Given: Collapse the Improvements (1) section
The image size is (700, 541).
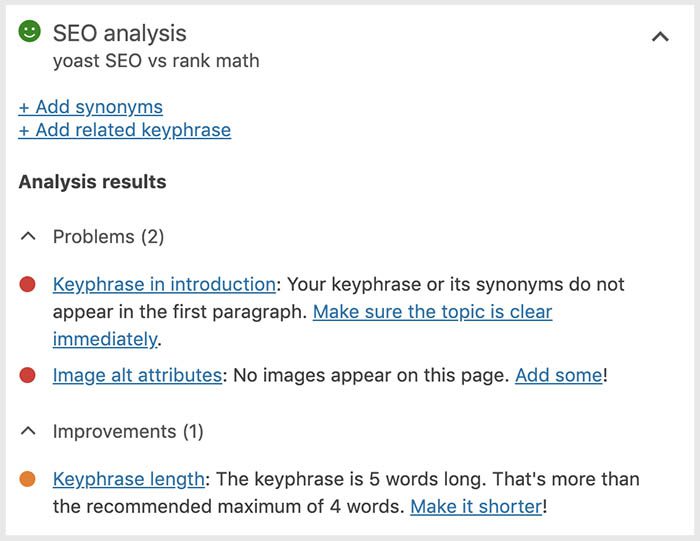Looking at the screenshot, I should click(x=28, y=431).
